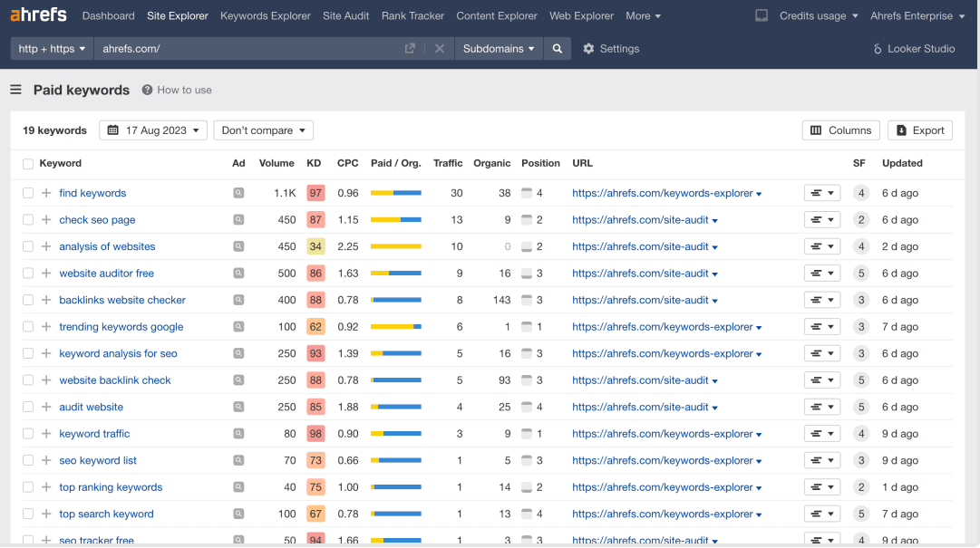Open Settings gear
Image resolution: width=980 pixels, height=548 pixels.
point(611,49)
